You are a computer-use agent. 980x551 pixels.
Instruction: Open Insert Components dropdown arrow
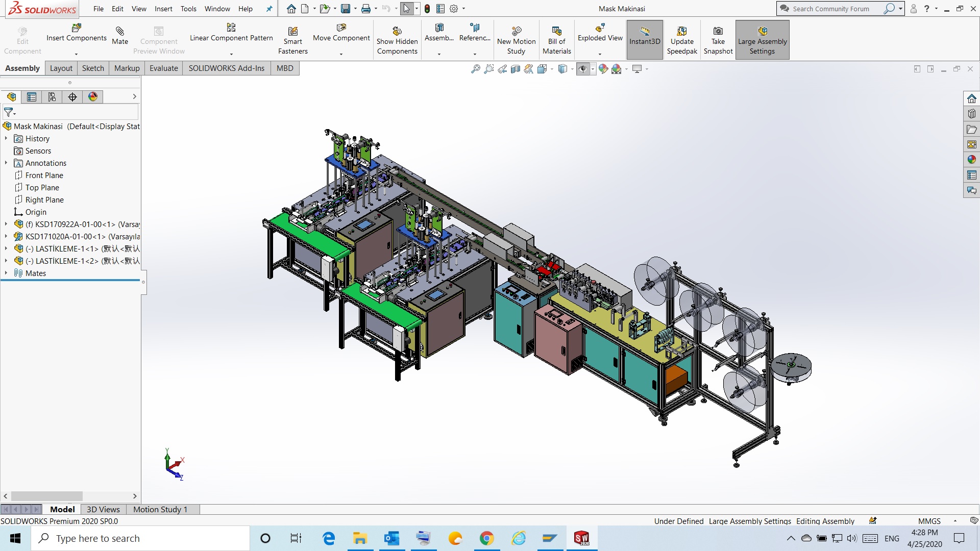tap(76, 54)
